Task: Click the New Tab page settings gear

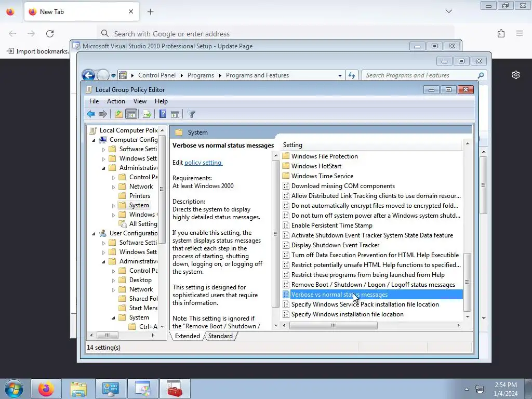Action: click(x=516, y=75)
